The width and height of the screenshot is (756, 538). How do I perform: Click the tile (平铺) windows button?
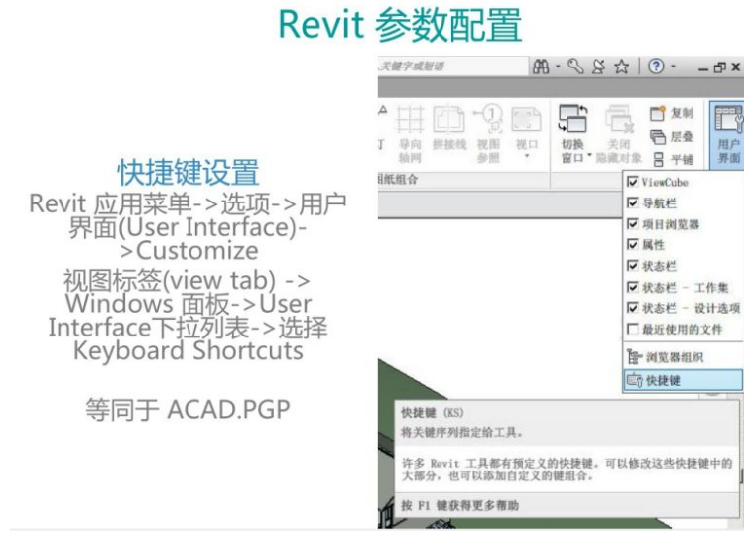[x=672, y=159]
